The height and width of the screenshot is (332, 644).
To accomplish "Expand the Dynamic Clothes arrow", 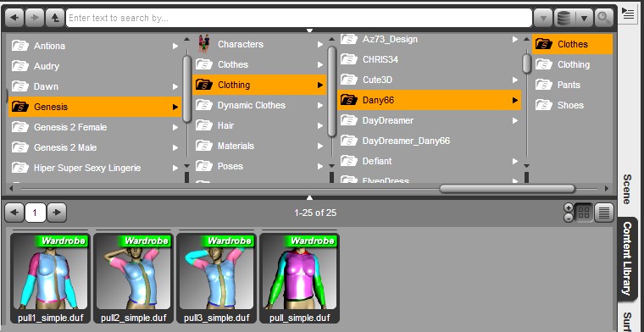I will pos(320,106).
